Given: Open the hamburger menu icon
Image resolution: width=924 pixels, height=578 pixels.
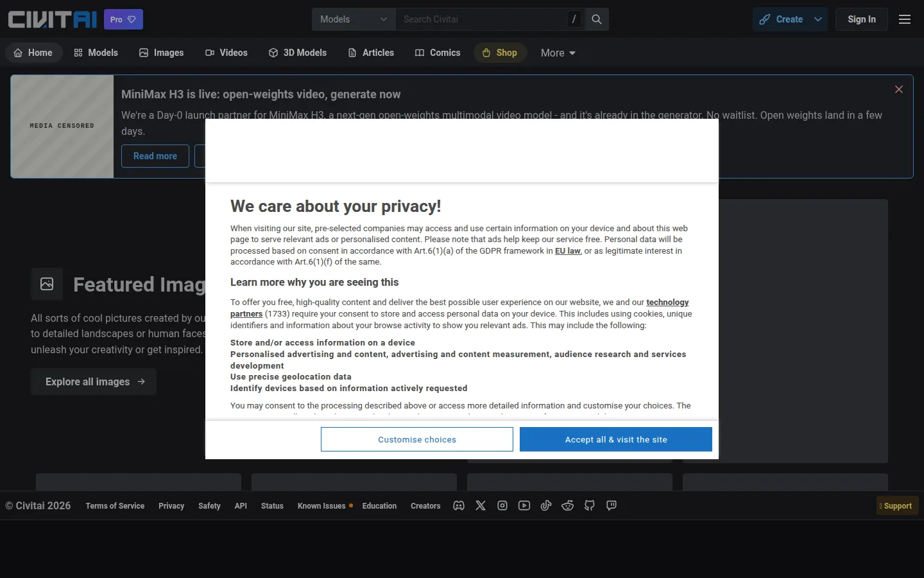Looking at the screenshot, I should tap(905, 19).
